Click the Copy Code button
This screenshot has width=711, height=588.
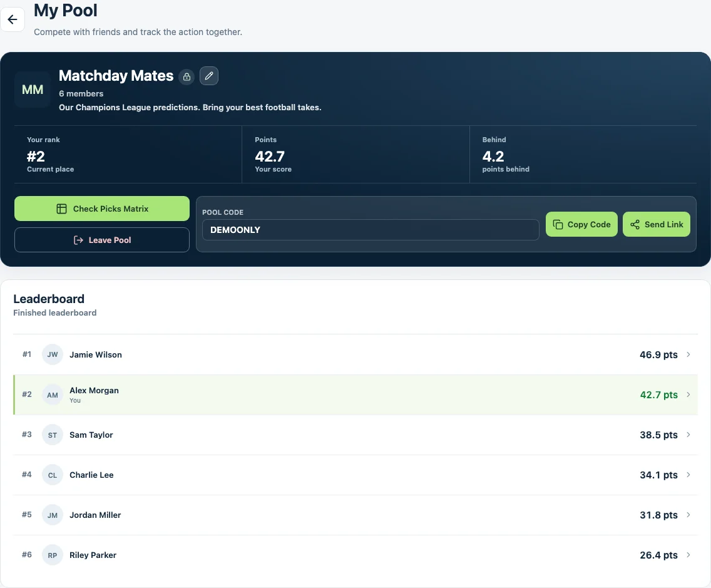(582, 224)
